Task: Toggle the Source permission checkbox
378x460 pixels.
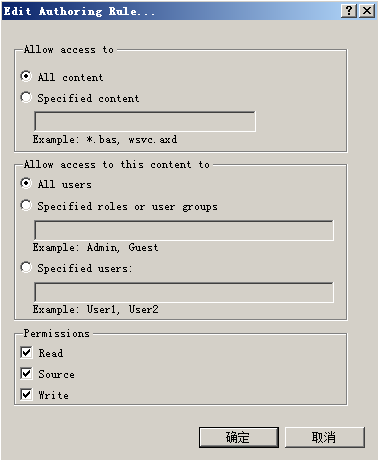Action: click(x=26, y=373)
